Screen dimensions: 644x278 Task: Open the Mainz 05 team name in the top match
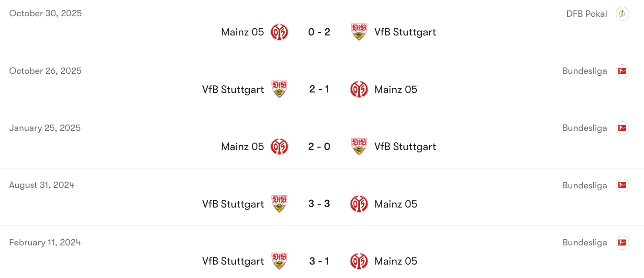[242, 32]
